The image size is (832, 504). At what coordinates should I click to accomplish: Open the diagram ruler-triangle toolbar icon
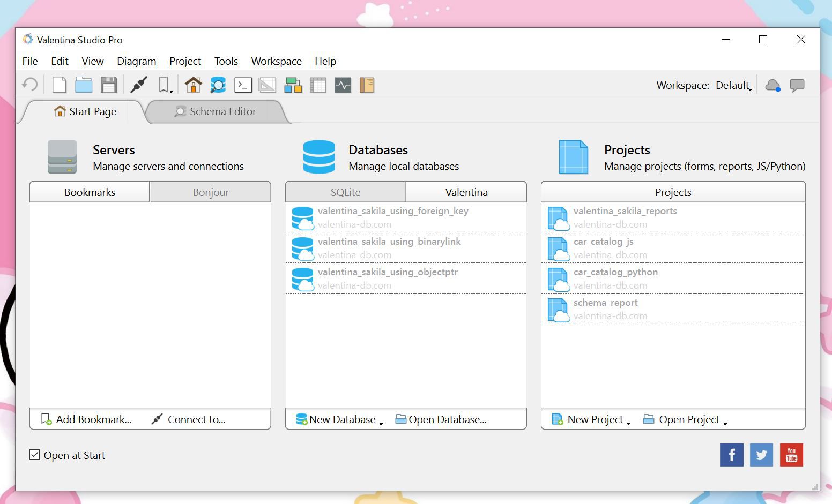coord(268,85)
